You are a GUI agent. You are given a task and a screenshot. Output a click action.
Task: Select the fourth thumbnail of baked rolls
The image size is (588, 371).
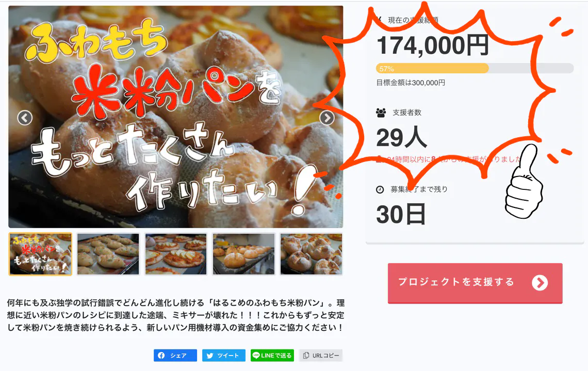(x=244, y=254)
